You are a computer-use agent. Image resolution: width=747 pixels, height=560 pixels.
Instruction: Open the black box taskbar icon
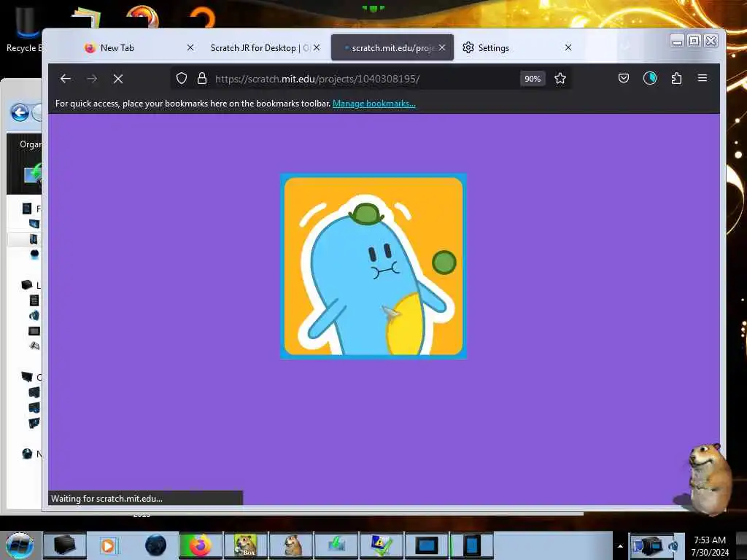(x=64, y=545)
